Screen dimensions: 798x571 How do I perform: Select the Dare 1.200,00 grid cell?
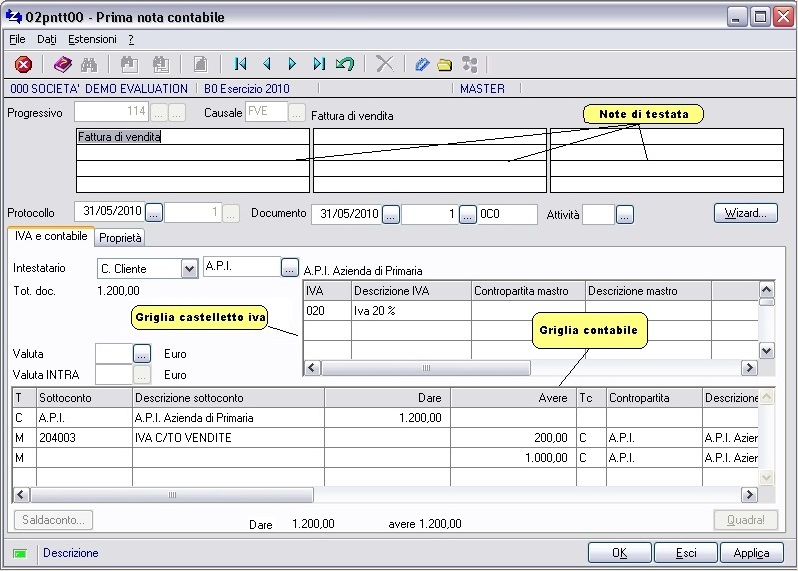(387, 418)
